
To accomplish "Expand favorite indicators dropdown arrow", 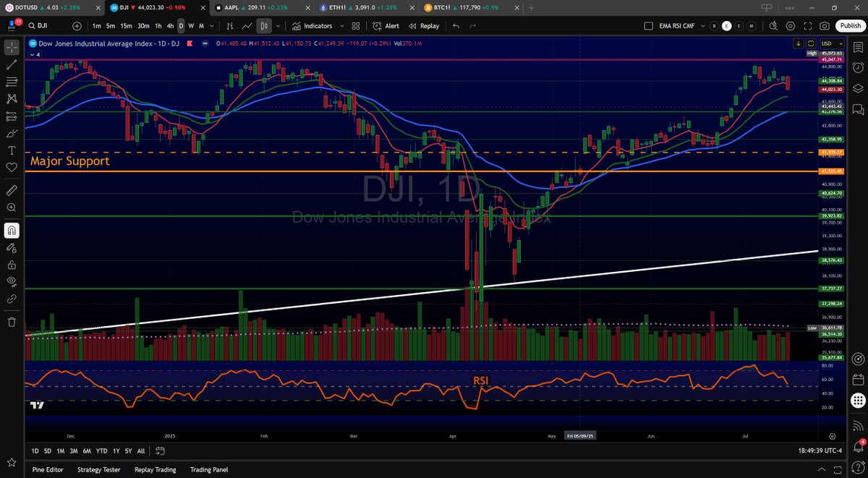I will [341, 26].
